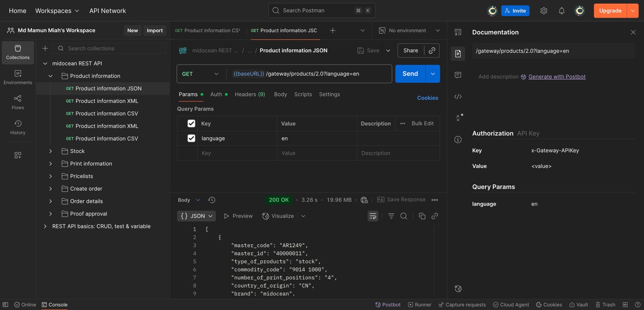Toggle word wrap in response viewer
The width and height of the screenshot is (644, 310).
click(x=373, y=216)
